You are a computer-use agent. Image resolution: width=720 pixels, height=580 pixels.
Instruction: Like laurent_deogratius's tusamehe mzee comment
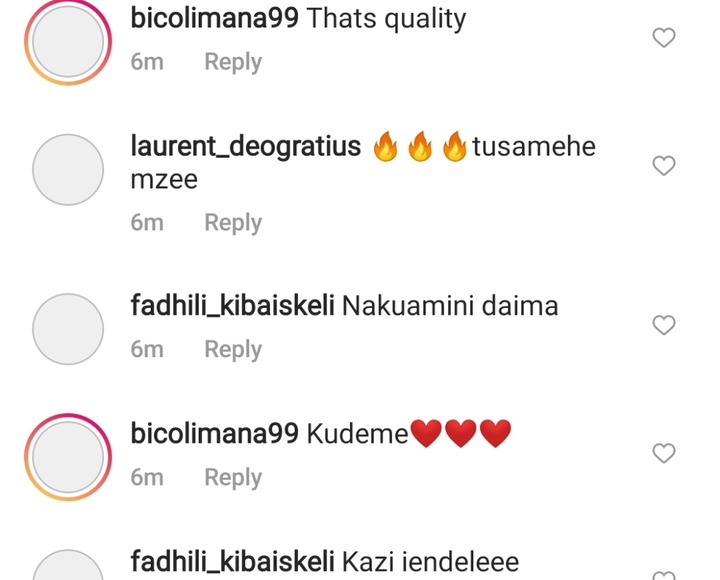[x=664, y=166]
